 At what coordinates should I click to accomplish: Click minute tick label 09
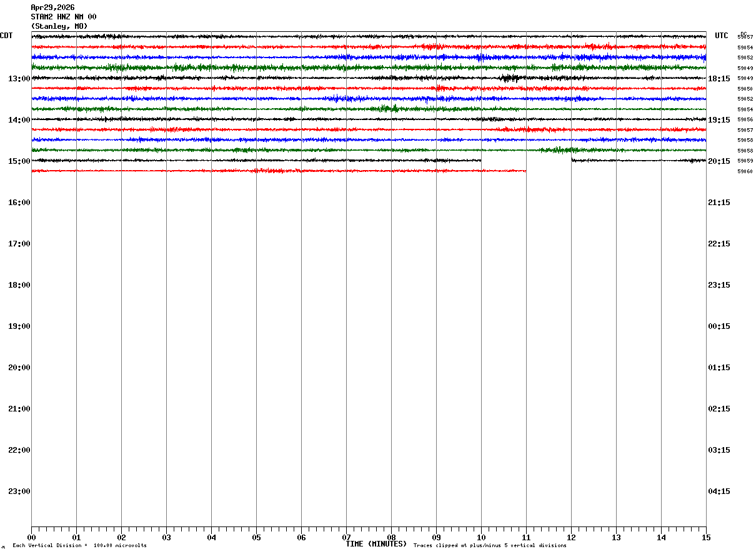(x=436, y=538)
